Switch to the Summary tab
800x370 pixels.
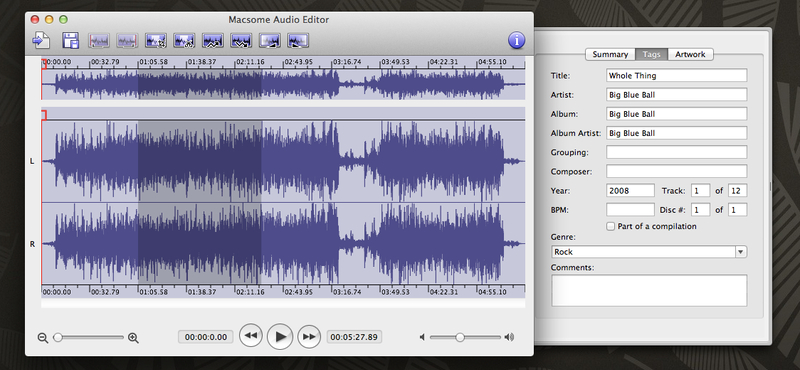(610, 54)
